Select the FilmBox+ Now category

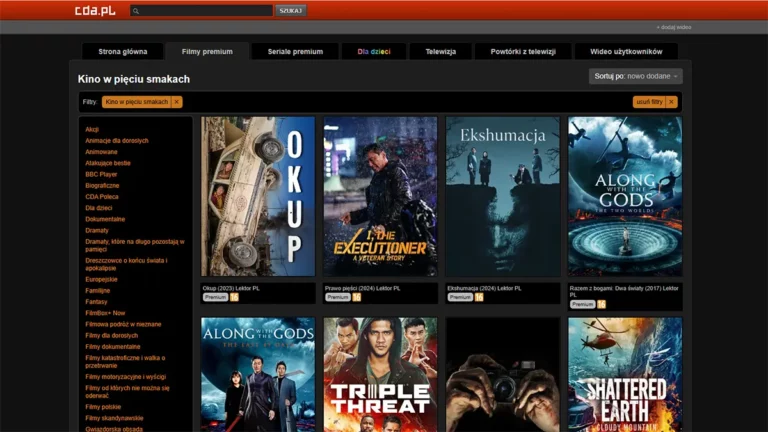(105, 313)
